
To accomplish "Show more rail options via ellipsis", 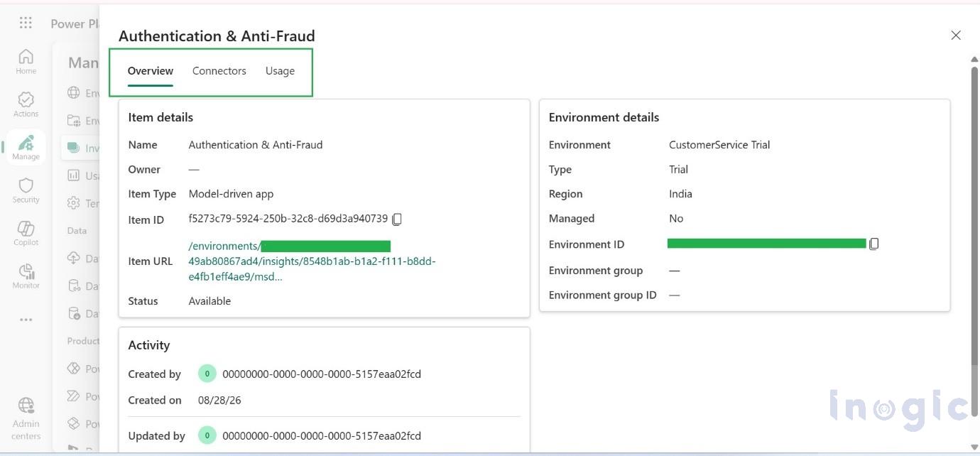I will pos(26,320).
